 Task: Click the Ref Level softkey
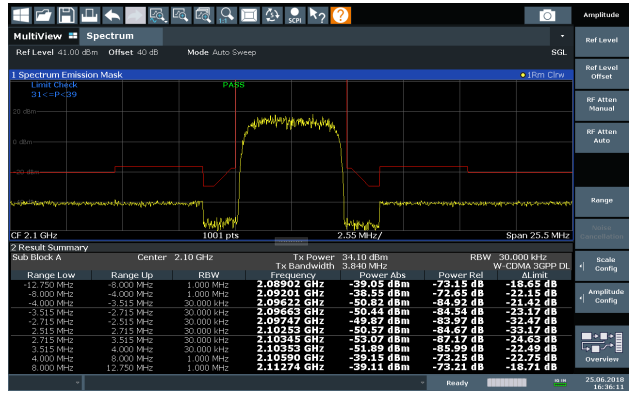coord(602,40)
